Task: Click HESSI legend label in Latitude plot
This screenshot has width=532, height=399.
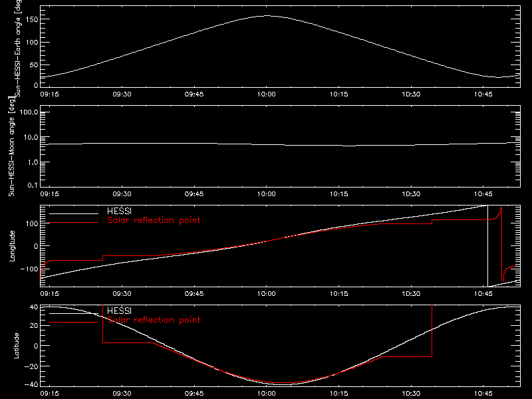Action: pos(119,311)
